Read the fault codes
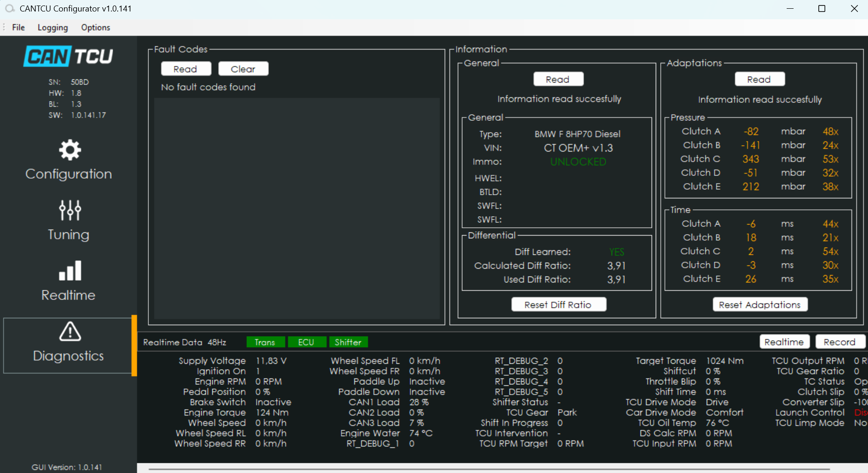This screenshot has height=473, width=868. click(186, 69)
